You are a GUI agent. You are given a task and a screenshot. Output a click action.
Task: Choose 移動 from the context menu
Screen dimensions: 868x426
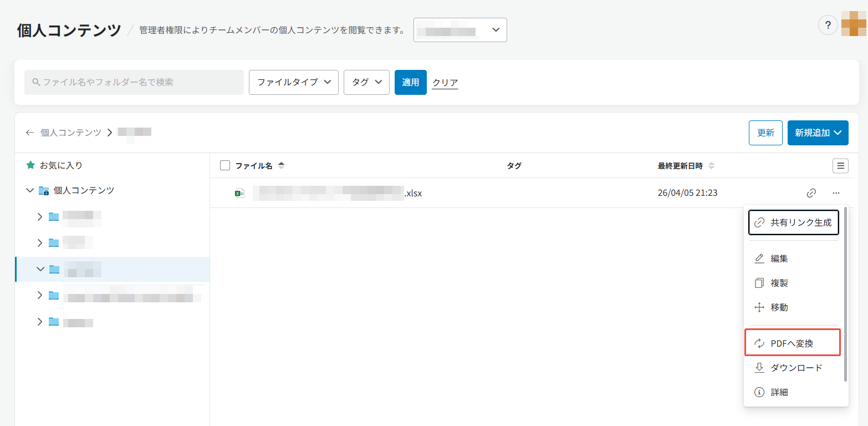(794, 307)
